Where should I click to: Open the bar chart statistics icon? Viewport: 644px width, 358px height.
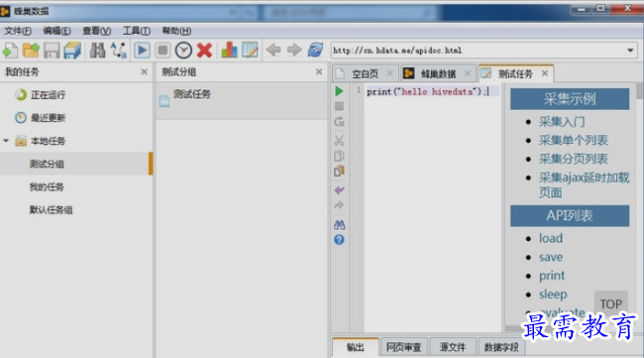[x=229, y=51]
